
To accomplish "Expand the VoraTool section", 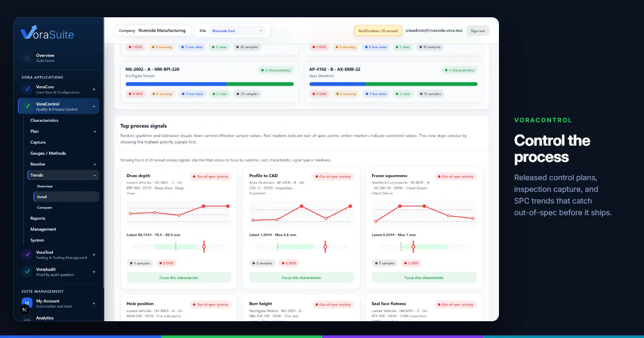I will click(94, 255).
